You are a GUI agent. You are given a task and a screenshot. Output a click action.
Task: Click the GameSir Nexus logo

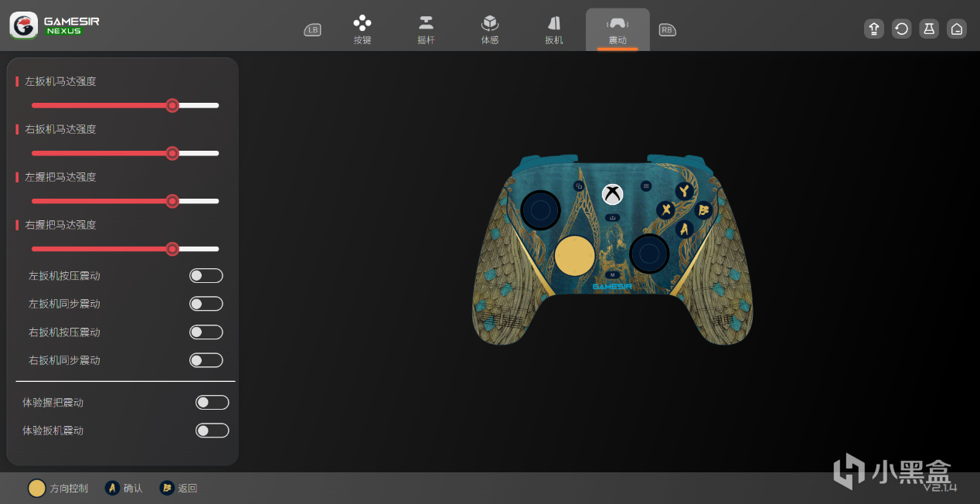tap(55, 26)
